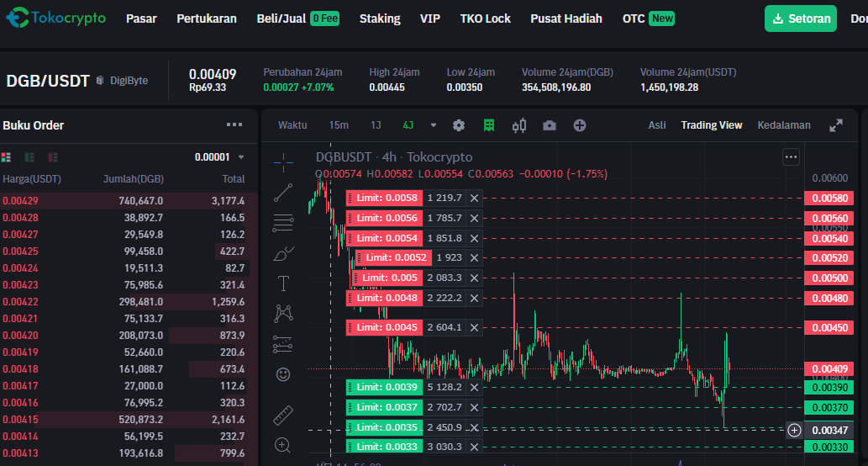Cancel the Limit 0.0037 order
The height and width of the screenshot is (466, 868).
[475, 407]
